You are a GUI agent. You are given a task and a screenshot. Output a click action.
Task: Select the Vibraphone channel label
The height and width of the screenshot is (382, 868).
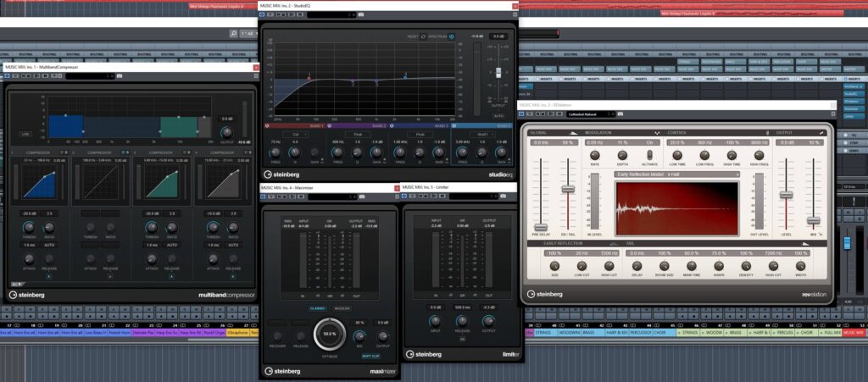pos(238,333)
